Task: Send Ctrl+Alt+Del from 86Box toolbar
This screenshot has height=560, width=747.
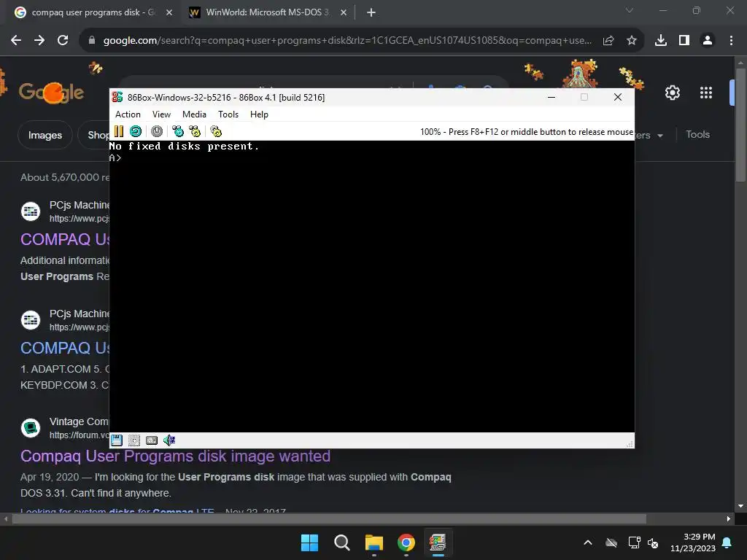Action: (178, 131)
